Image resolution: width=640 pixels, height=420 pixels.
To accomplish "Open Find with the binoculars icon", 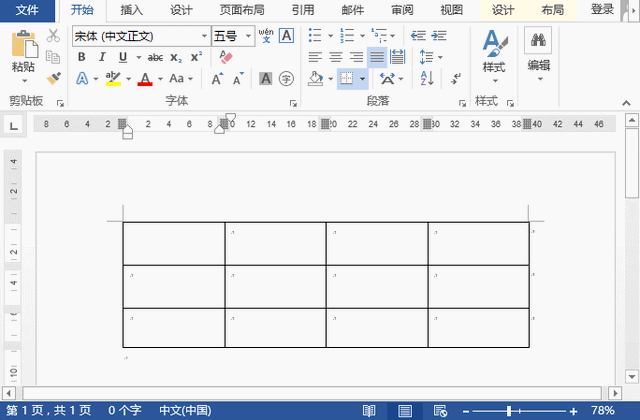I will click(538, 40).
